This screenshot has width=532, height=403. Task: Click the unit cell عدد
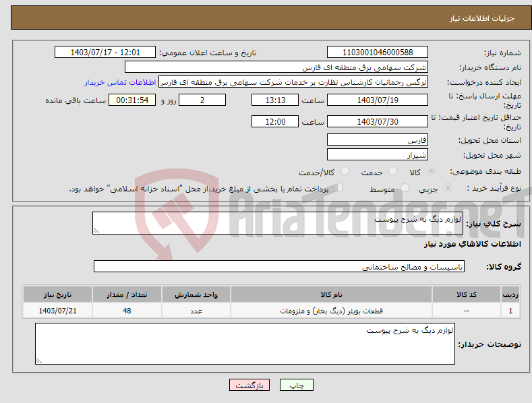coord(196,311)
